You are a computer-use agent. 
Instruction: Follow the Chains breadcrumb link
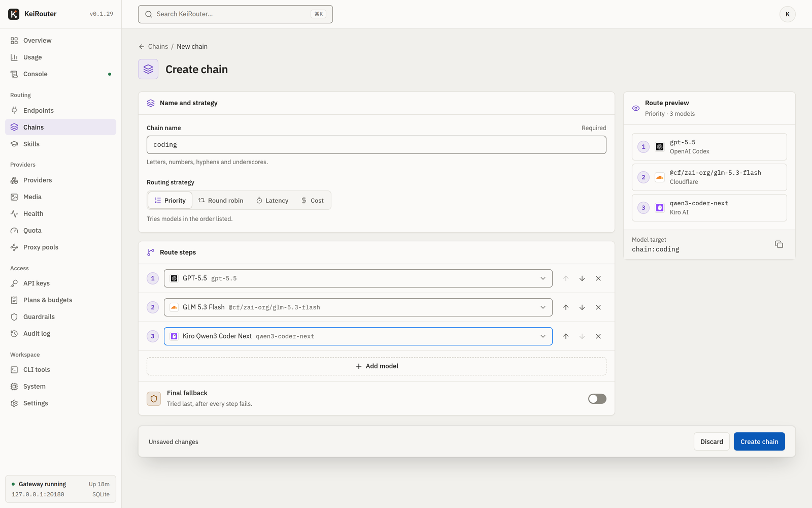point(158,47)
